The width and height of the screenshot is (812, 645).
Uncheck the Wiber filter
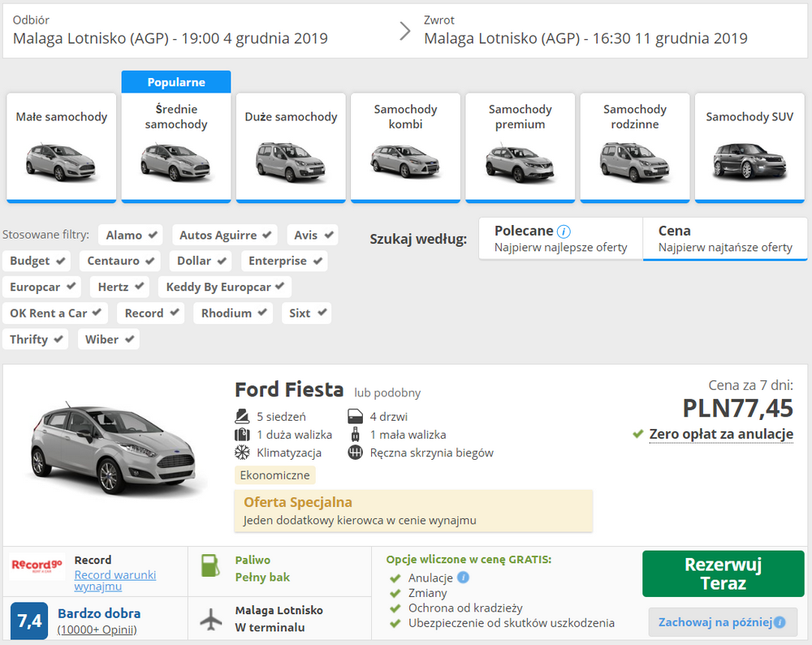109,340
